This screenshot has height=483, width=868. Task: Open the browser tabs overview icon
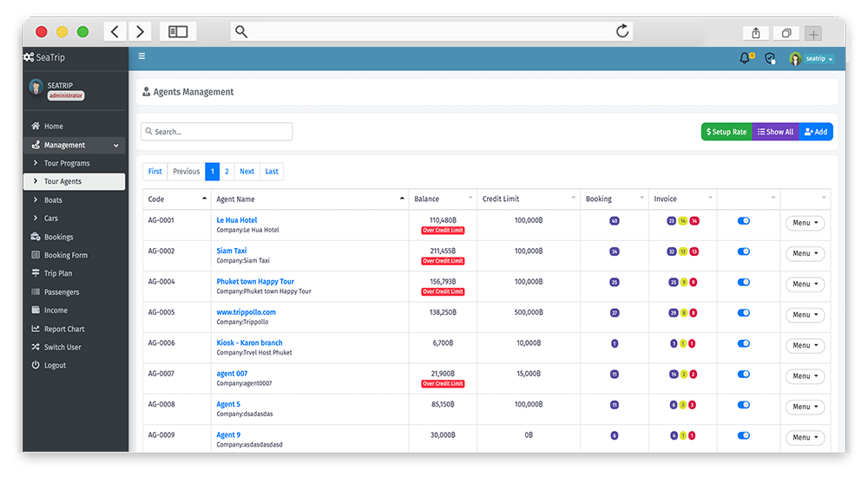[x=786, y=33]
